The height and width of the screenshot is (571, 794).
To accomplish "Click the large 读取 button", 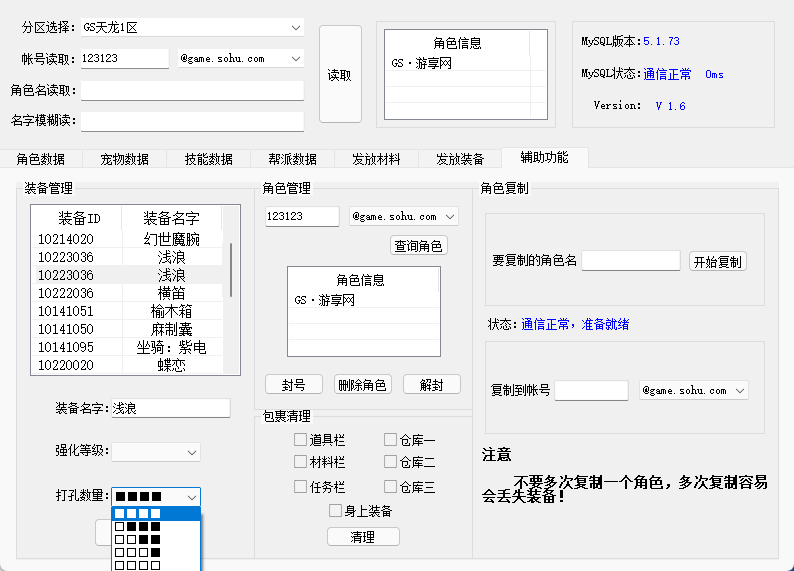I will [x=340, y=75].
